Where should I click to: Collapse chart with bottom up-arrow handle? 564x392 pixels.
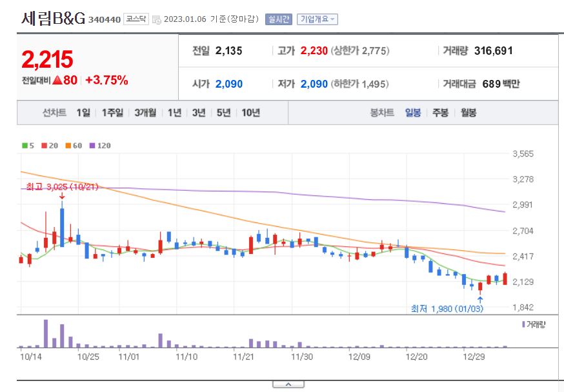point(288,384)
